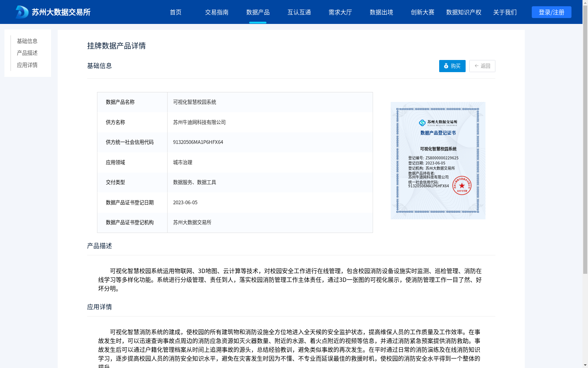
Task: Click the 购买 purchase button
Action: [x=452, y=66]
